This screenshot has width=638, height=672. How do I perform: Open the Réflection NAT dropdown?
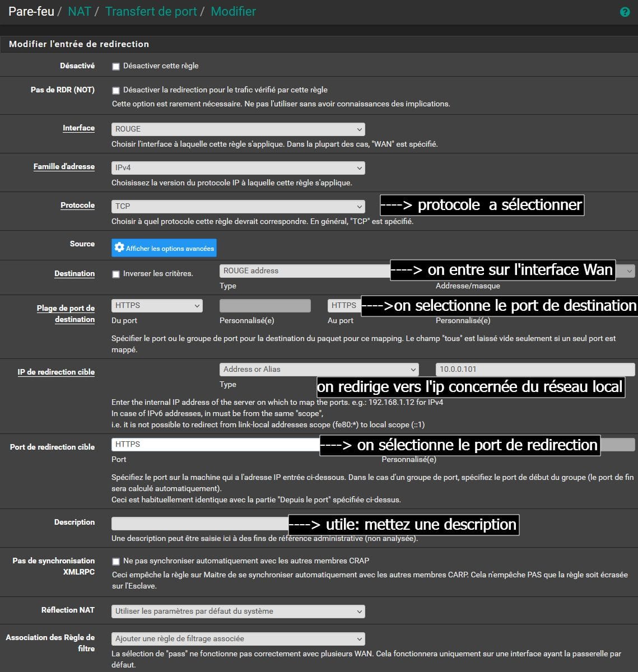point(238,611)
